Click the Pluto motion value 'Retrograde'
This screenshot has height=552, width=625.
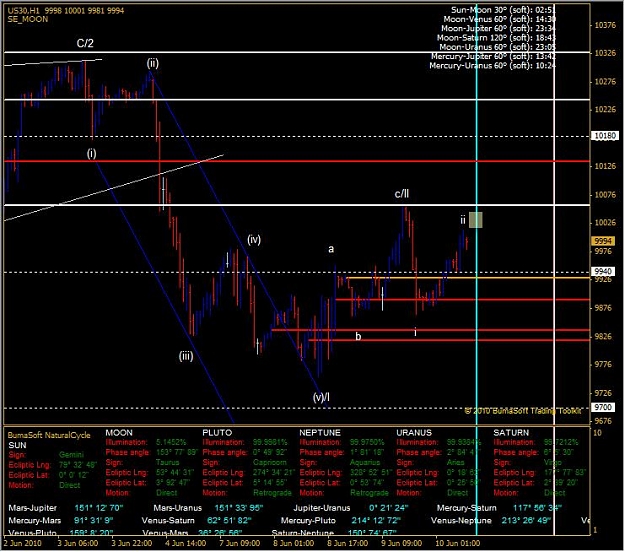tap(273, 493)
